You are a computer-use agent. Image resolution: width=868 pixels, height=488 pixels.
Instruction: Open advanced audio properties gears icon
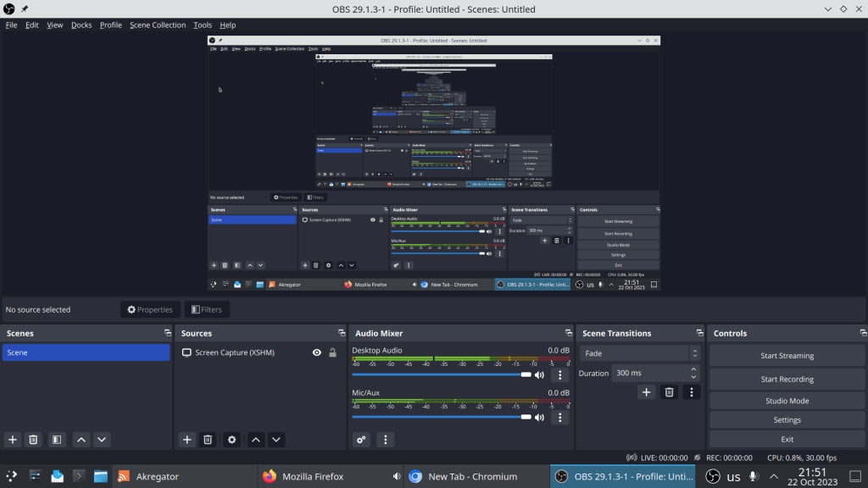pos(362,440)
